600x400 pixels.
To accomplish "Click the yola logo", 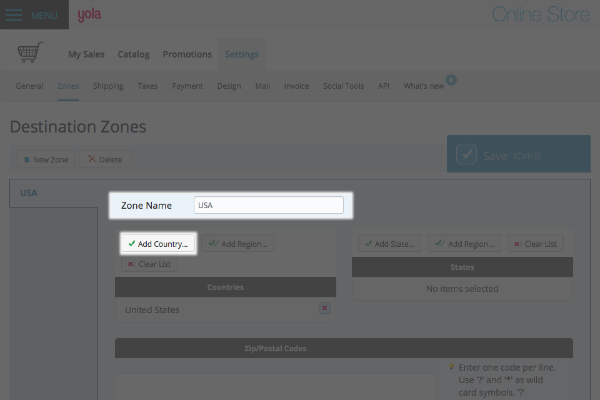I will (89, 15).
